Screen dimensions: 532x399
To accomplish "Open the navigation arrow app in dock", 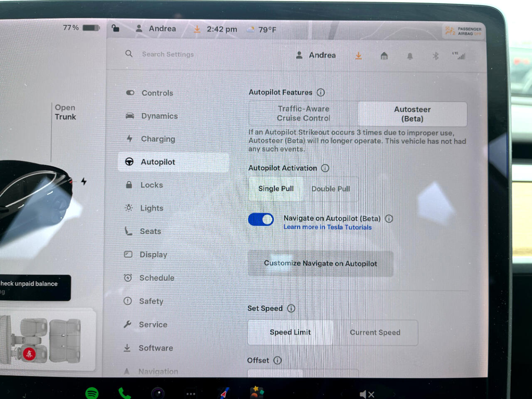I will pyautogui.click(x=224, y=393).
